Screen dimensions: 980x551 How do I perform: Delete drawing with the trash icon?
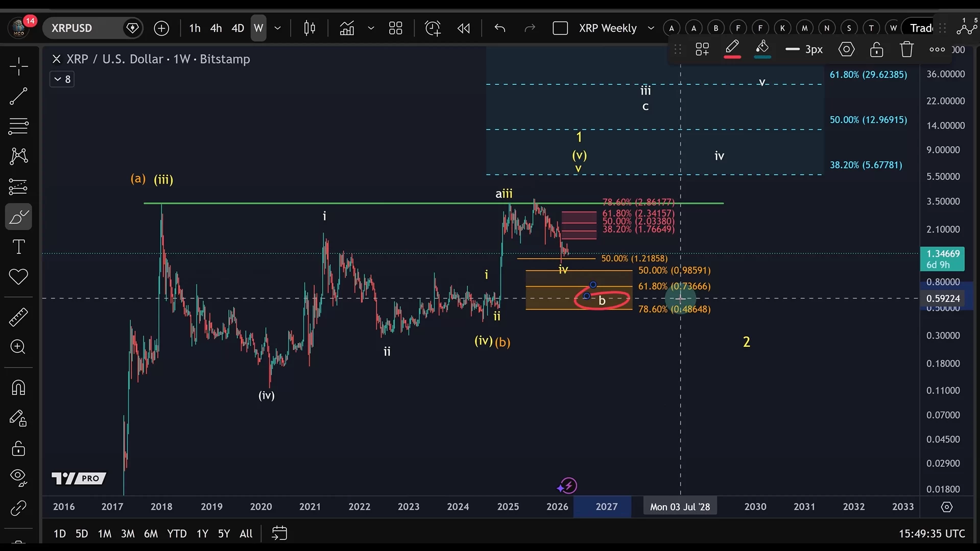coord(906,50)
